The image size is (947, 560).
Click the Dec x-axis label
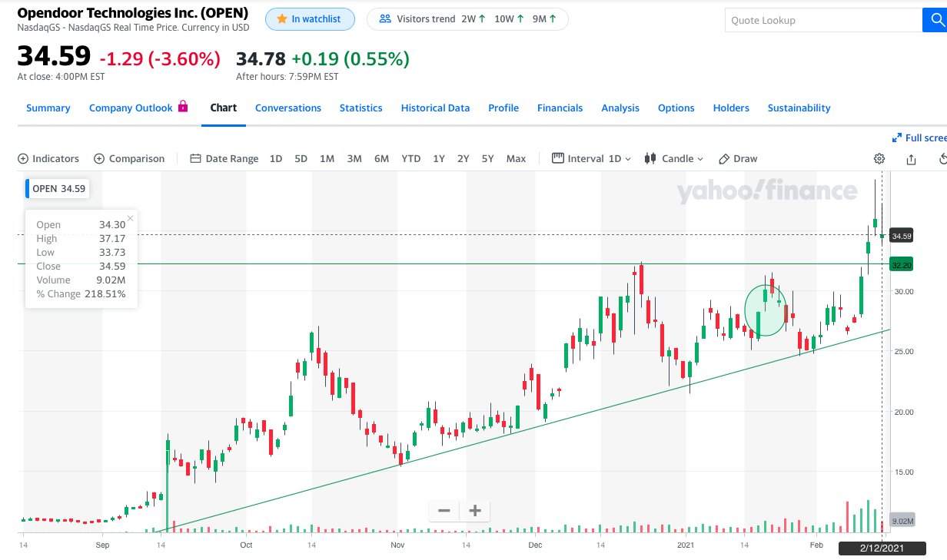coord(536,545)
